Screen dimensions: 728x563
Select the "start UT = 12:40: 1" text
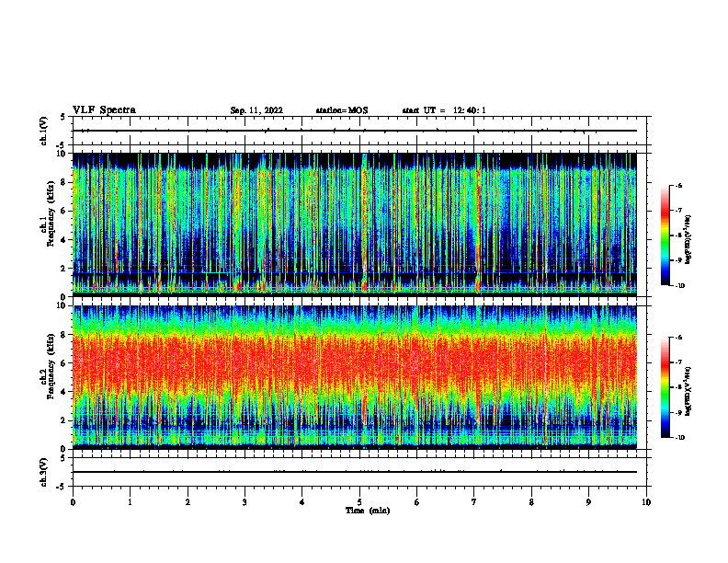(x=444, y=110)
